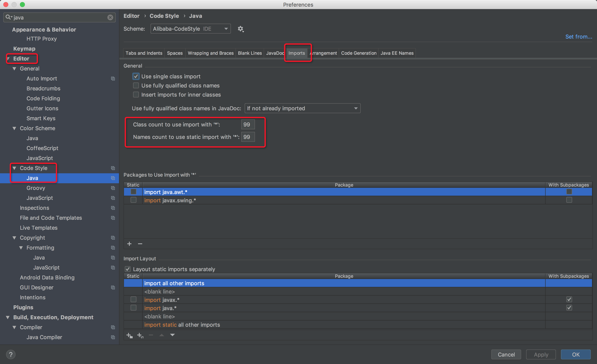Add a blank line to Import Layout
The height and width of the screenshot is (364, 597).
point(140,335)
